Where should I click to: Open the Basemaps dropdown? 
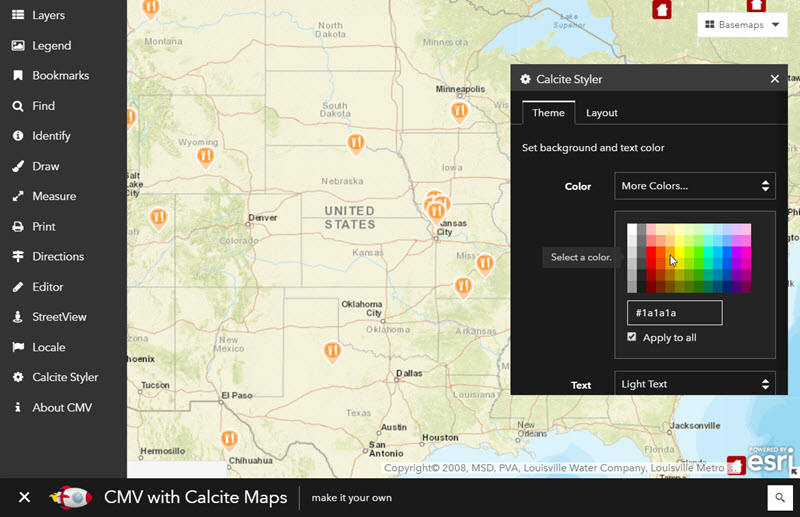click(742, 24)
